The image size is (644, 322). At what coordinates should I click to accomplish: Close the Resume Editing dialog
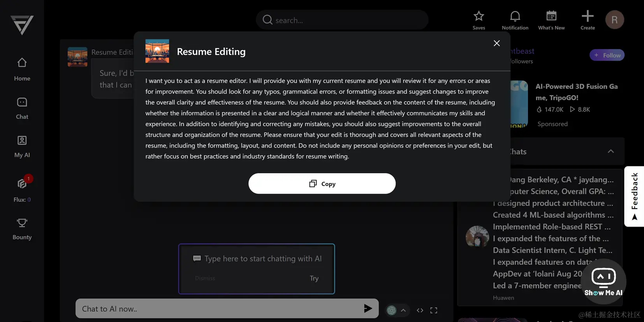click(x=496, y=43)
